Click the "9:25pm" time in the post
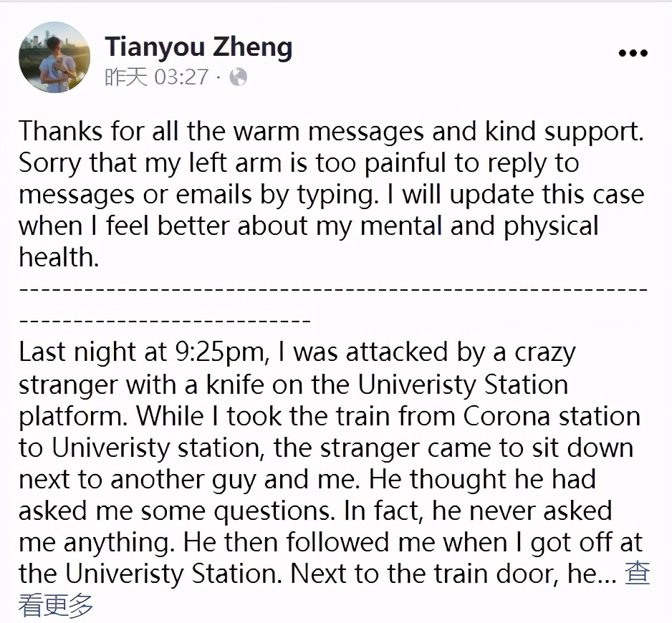Viewport: 672px width, 623px height. click(x=222, y=352)
